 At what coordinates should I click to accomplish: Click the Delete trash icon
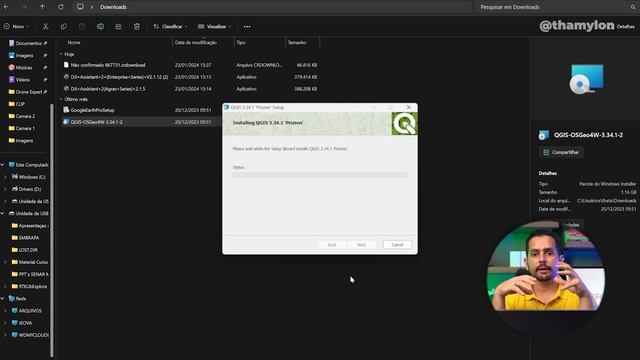pos(137,27)
